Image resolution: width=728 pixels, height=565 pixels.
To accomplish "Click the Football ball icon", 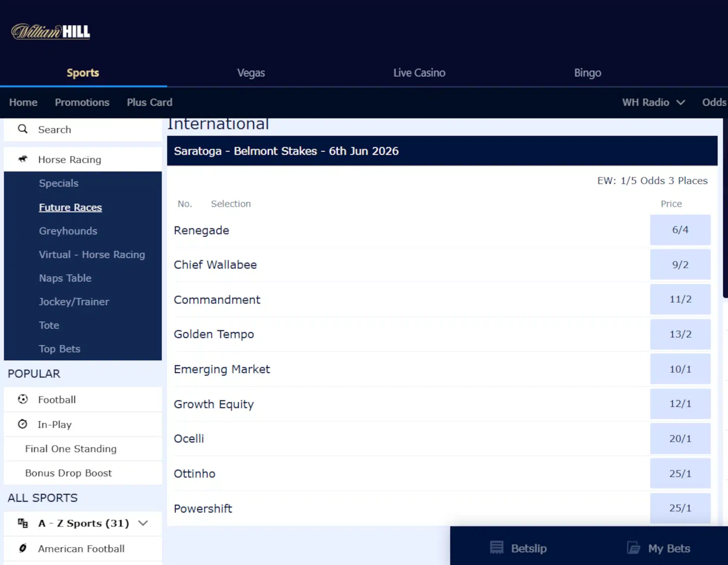I will pyautogui.click(x=23, y=399).
